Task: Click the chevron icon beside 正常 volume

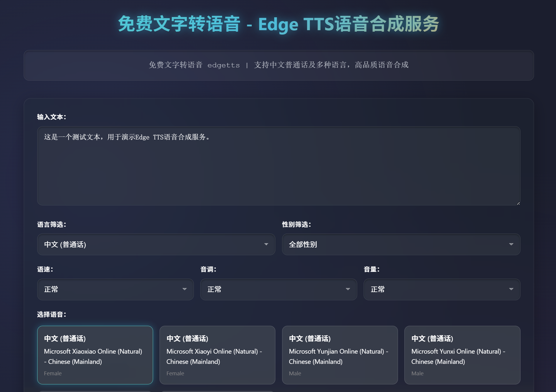Action: [511, 289]
